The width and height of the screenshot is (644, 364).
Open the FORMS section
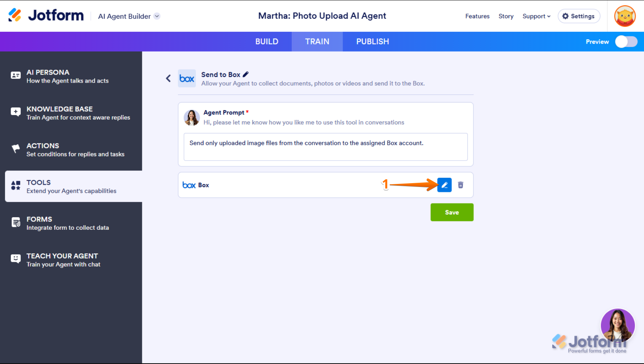pos(71,223)
